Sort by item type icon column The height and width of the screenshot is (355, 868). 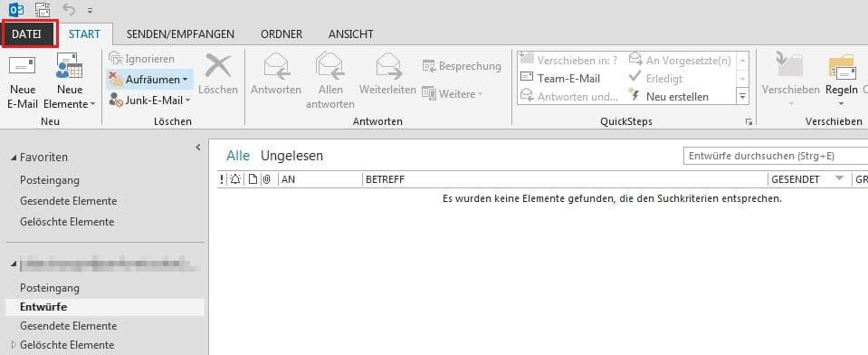(253, 179)
